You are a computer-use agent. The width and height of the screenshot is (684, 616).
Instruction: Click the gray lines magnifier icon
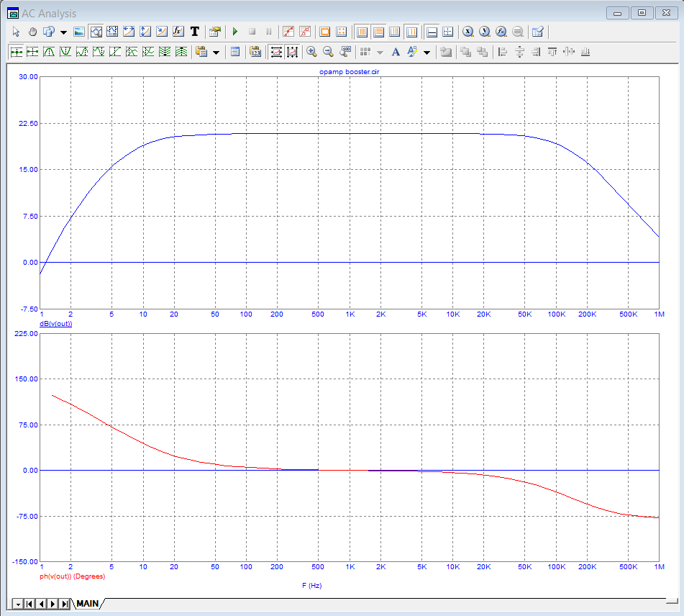518,32
